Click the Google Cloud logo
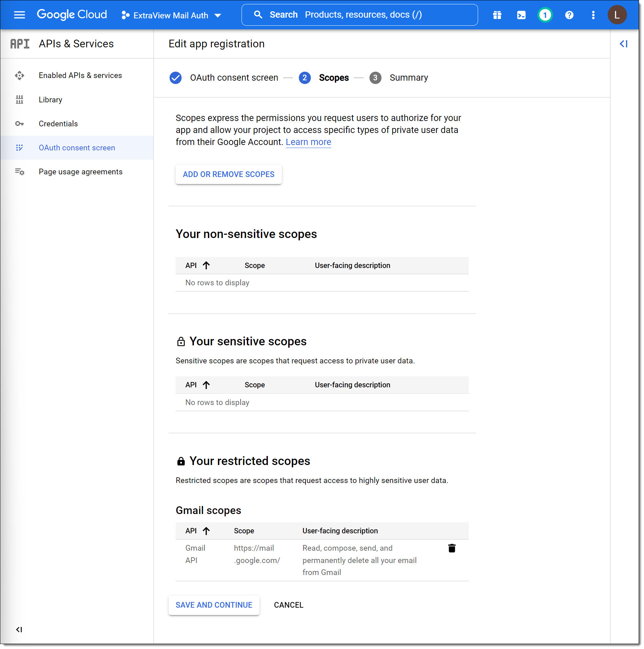Viewport: 644px width, 649px height. [x=72, y=15]
